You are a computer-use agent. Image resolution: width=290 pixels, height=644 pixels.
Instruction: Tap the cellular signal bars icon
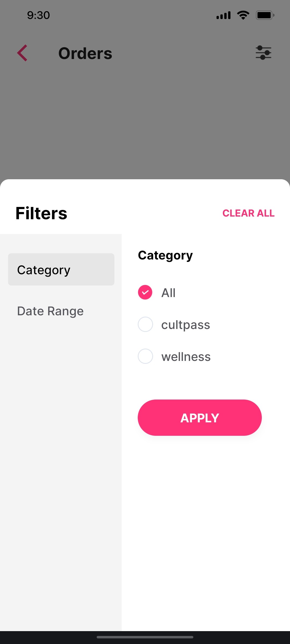[x=223, y=15]
